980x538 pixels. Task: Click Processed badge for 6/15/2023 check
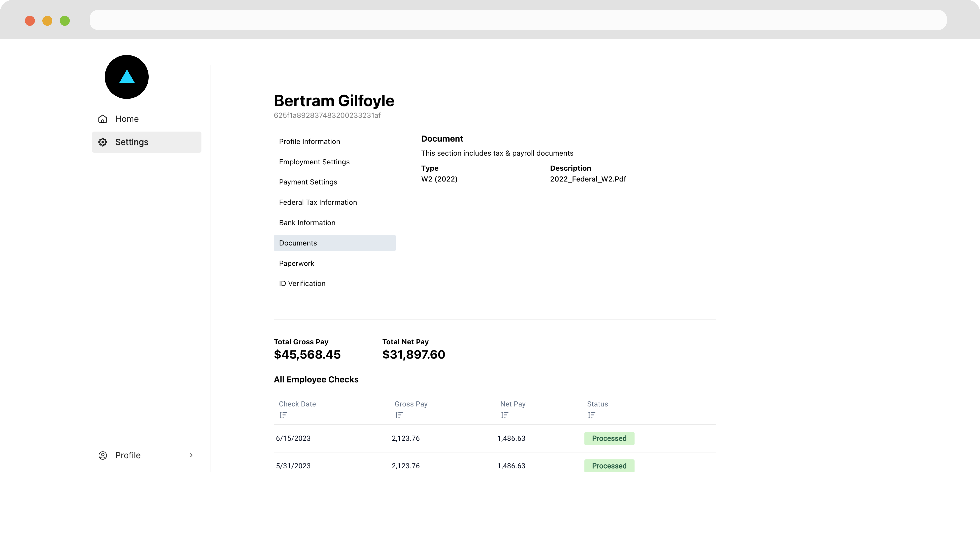[x=609, y=439]
